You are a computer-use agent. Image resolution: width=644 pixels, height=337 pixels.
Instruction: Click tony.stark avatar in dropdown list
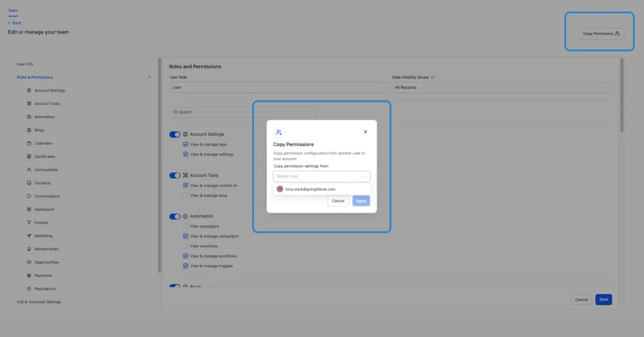coord(280,189)
